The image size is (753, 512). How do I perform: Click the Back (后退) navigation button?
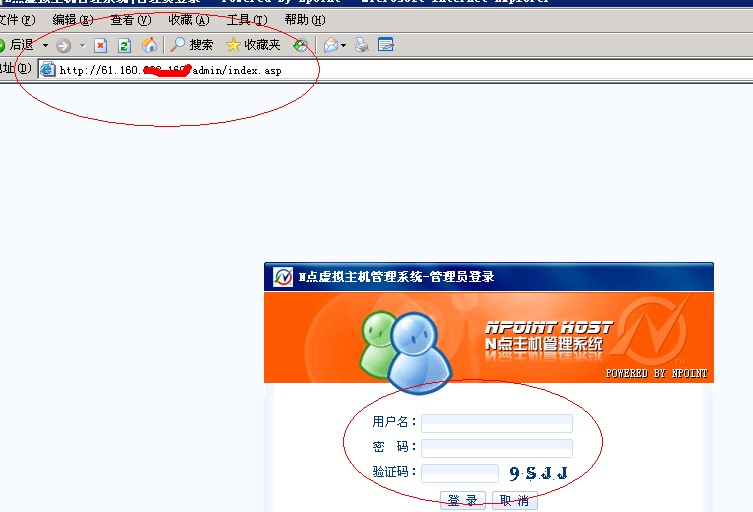(17, 45)
